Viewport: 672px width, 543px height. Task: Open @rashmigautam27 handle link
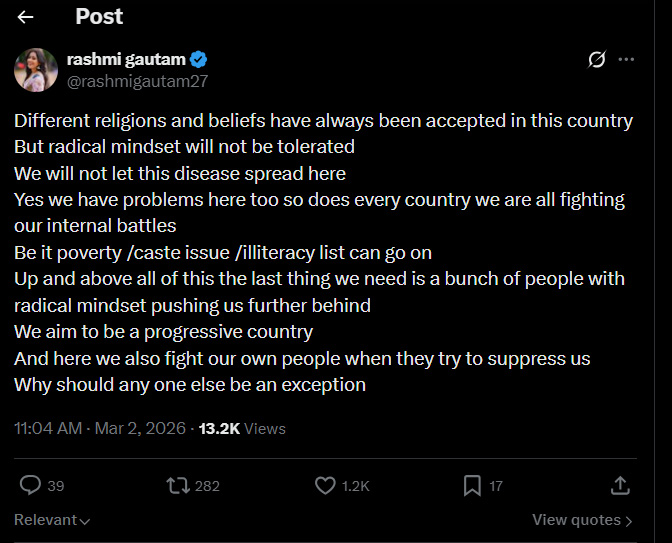137,80
